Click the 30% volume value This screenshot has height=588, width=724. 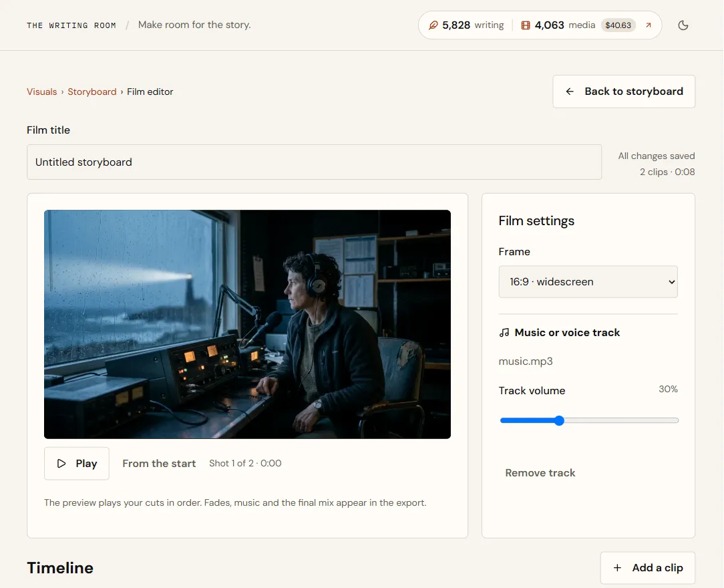[x=668, y=389]
